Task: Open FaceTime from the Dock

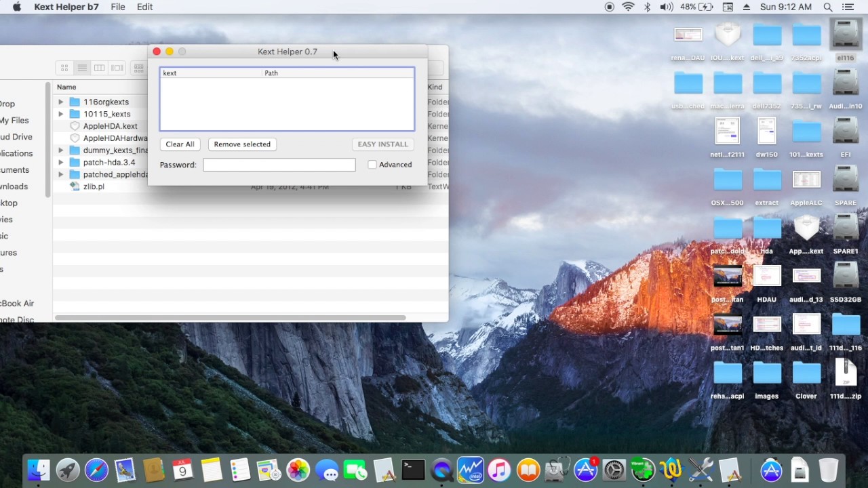Action: click(x=355, y=470)
